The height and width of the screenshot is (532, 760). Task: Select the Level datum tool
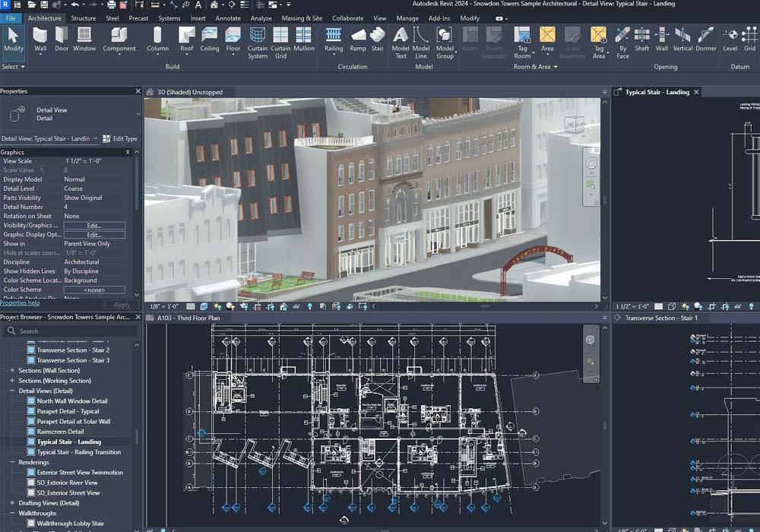(x=730, y=40)
